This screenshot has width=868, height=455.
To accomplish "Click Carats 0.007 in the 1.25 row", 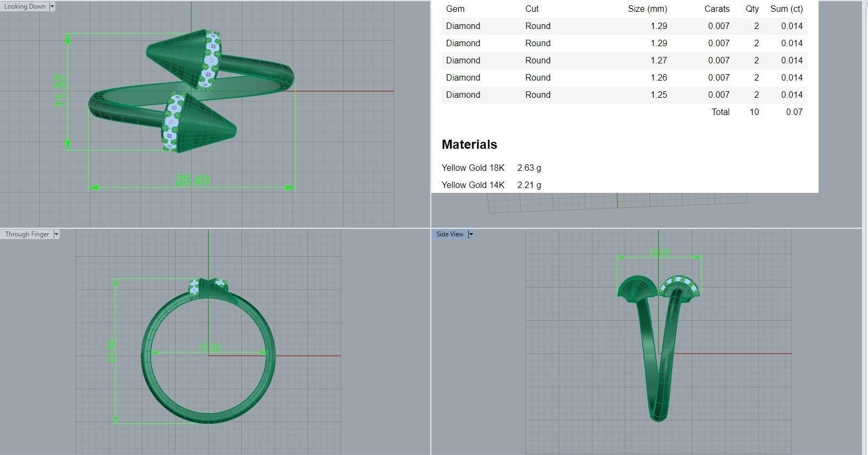I will 719,95.
